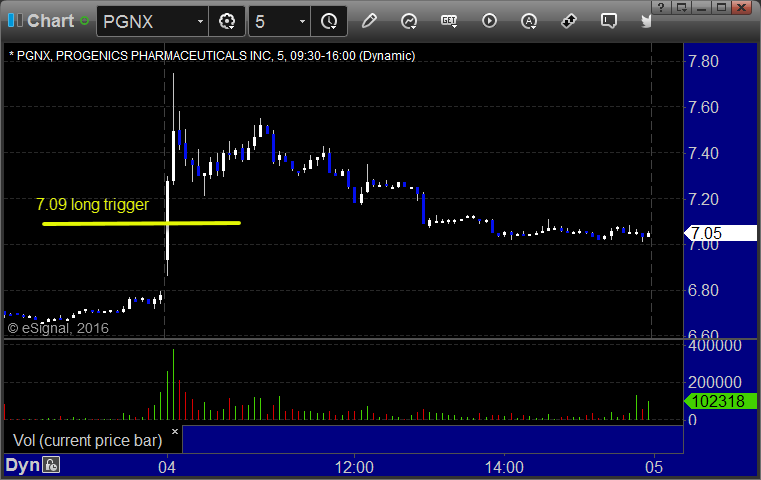Select the drawing pencil tool

pyautogui.click(x=369, y=21)
